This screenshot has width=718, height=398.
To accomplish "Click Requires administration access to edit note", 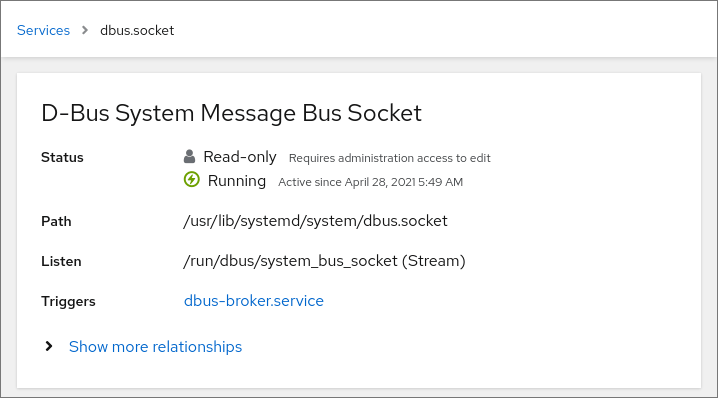I will 390,158.
